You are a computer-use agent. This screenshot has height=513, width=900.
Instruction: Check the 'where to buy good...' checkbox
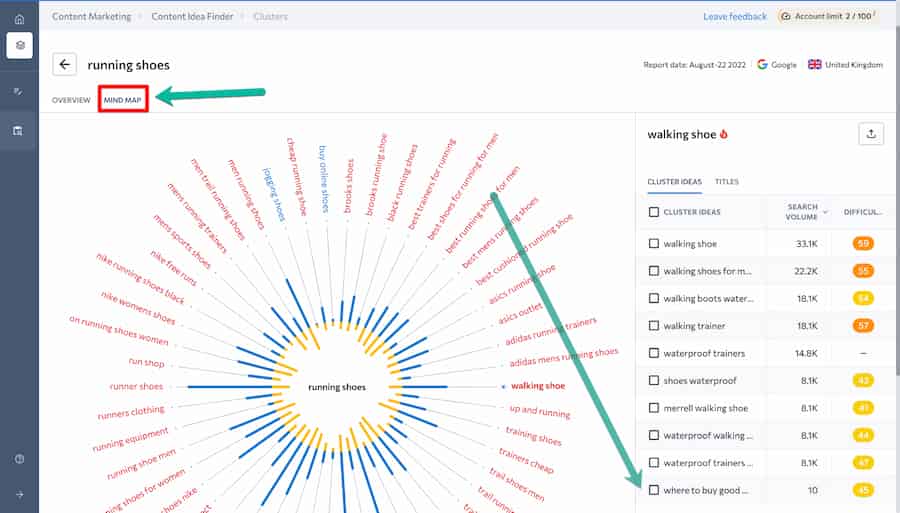click(653, 490)
